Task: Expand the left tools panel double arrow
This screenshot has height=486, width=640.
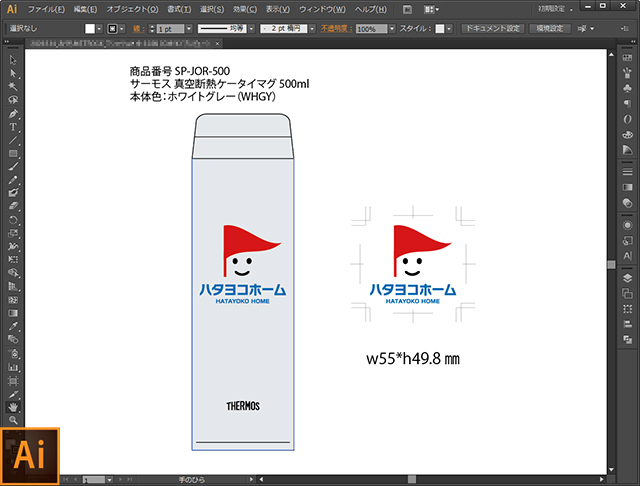Action: pos(7,42)
